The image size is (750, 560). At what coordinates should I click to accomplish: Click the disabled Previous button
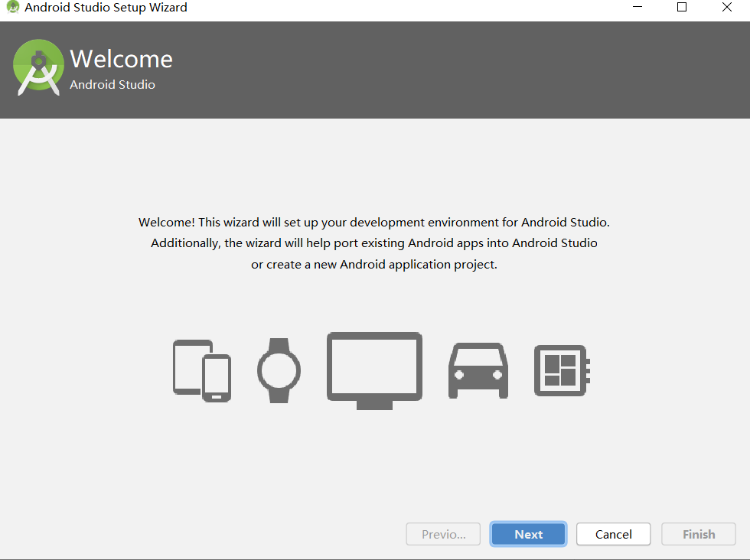(x=443, y=534)
